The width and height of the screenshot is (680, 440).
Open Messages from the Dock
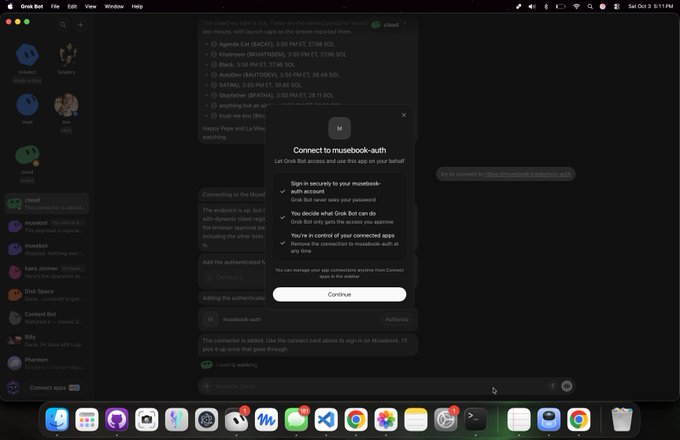pos(296,420)
